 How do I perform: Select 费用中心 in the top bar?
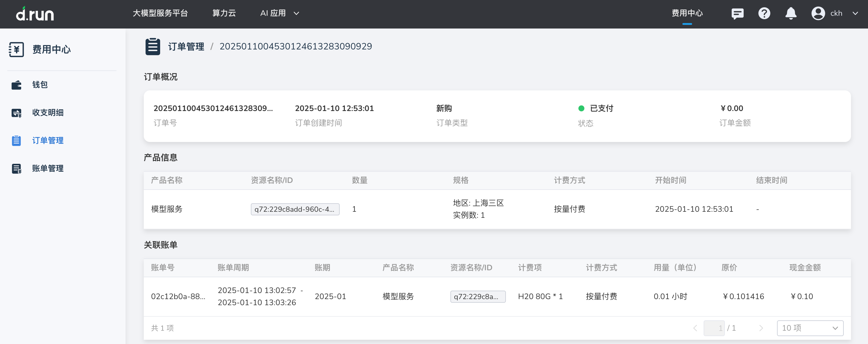(x=687, y=13)
